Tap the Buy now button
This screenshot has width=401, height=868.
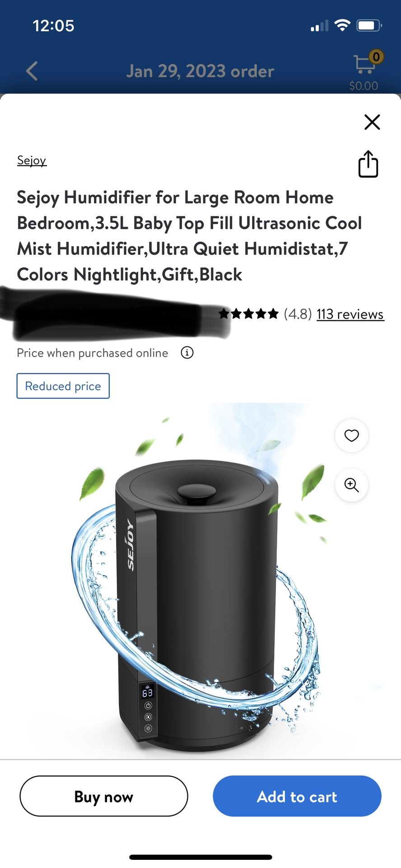click(x=104, y=796)
